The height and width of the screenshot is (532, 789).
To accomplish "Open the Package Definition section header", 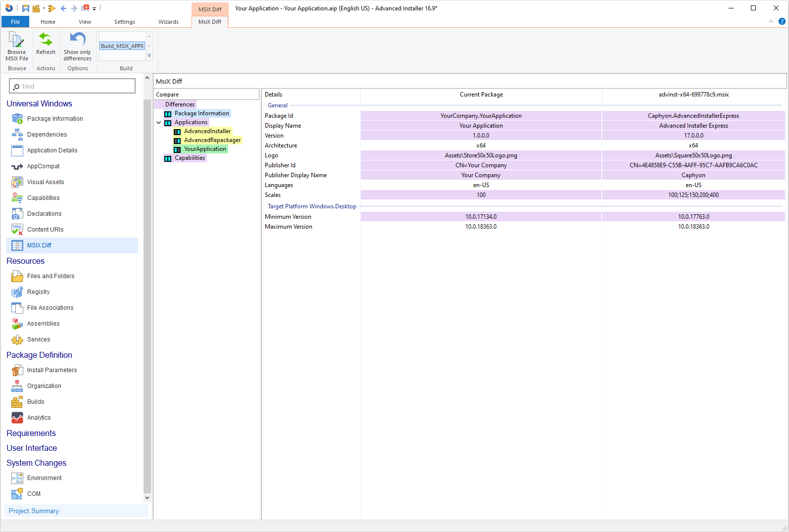I will (x=39, y=355).
